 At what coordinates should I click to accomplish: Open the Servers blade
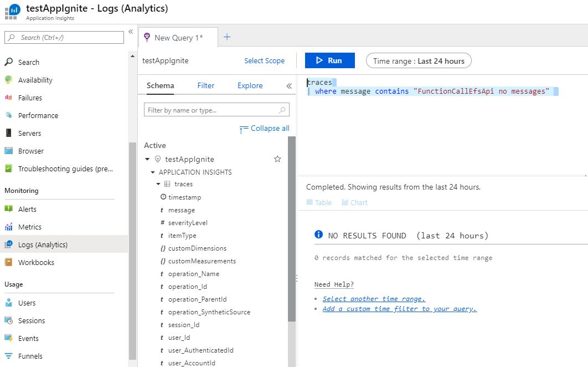tap(32, 133)
